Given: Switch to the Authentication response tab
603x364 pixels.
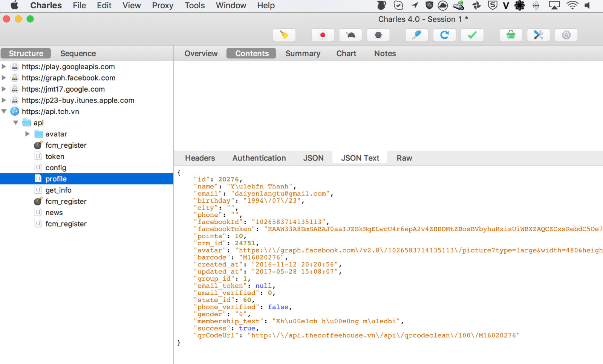Looking at the screenshot, I should click(x=259, y=158).
